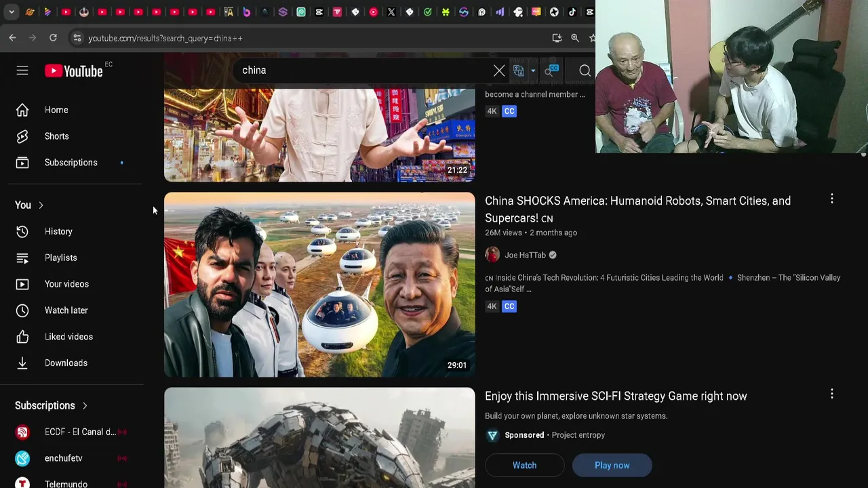
Task: Switch to the green checkmark tab
Action: click(x=427, y=12)
